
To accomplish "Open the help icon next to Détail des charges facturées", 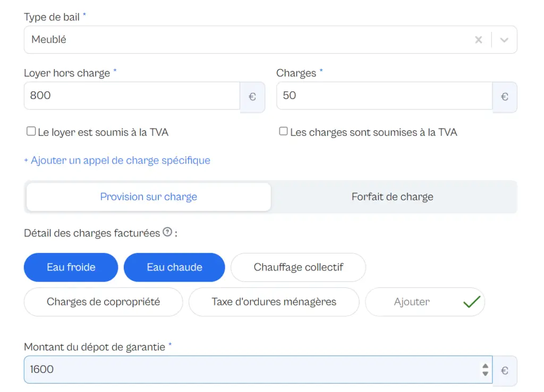I will coord(167,232).
